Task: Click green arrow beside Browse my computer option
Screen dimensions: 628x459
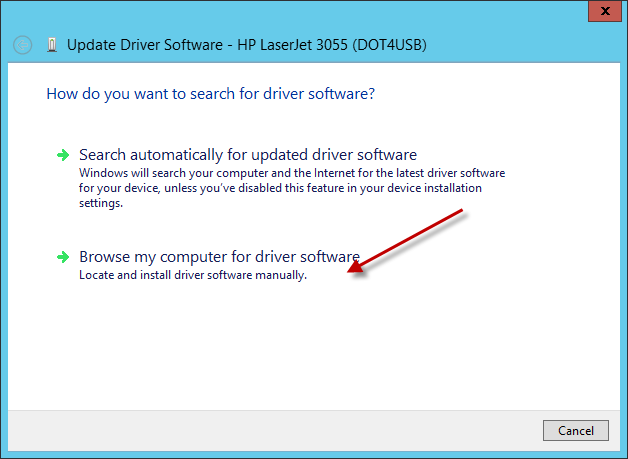Action: coord(63,257)
